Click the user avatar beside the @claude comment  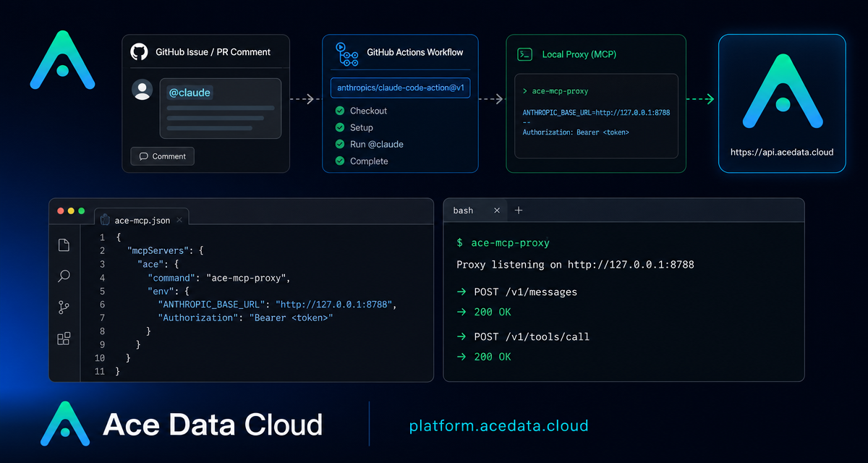coord(142,90)
